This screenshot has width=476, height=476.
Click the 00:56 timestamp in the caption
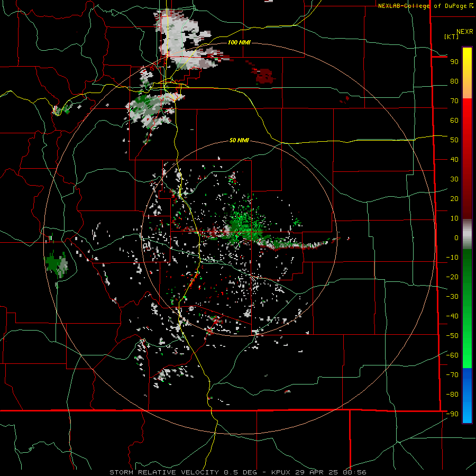(x=354, y=472)
